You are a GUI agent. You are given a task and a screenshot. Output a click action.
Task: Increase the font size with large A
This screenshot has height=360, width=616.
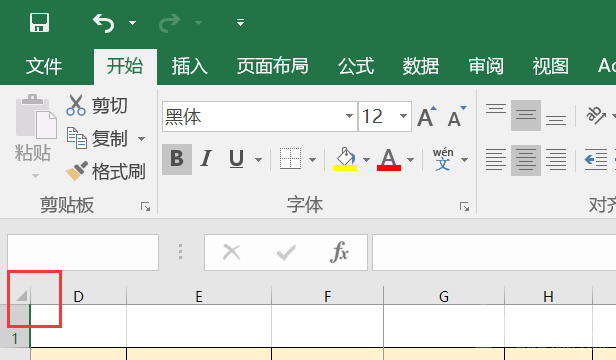click(427, 117)
